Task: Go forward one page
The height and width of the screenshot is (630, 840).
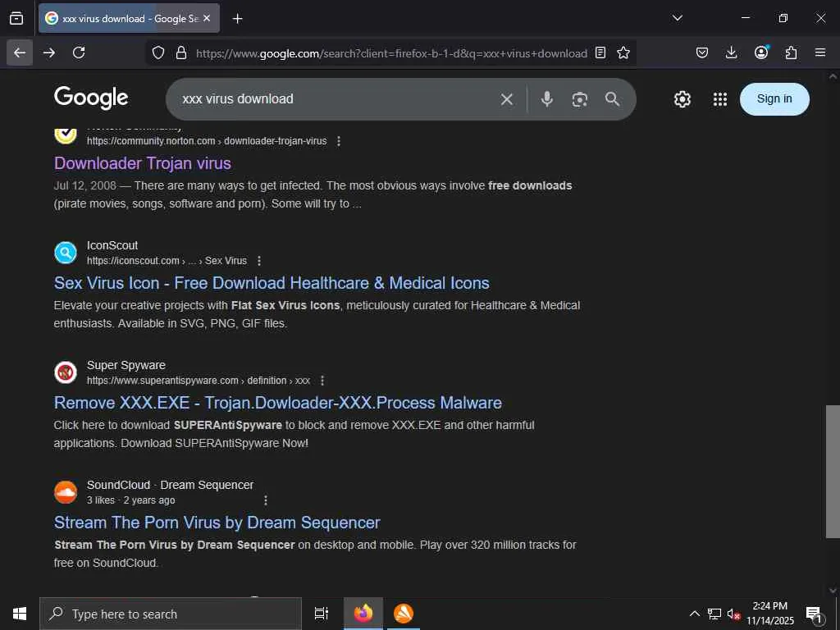Action: [x=49, y=52]
